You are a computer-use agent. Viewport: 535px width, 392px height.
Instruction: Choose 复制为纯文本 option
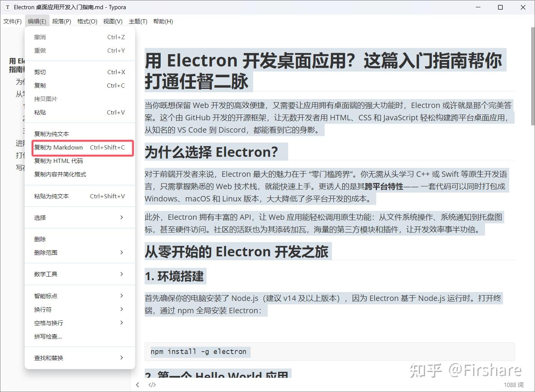point(80,134)
